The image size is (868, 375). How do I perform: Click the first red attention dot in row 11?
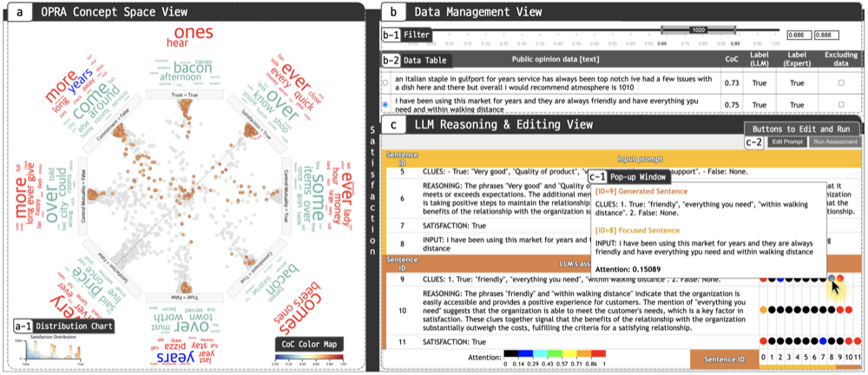(764, 342)
